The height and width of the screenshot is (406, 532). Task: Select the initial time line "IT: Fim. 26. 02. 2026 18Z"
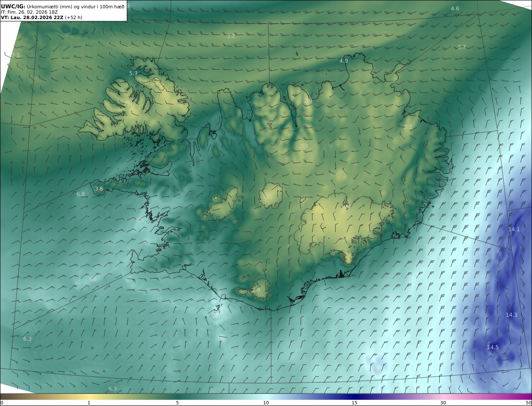point(30,12)
